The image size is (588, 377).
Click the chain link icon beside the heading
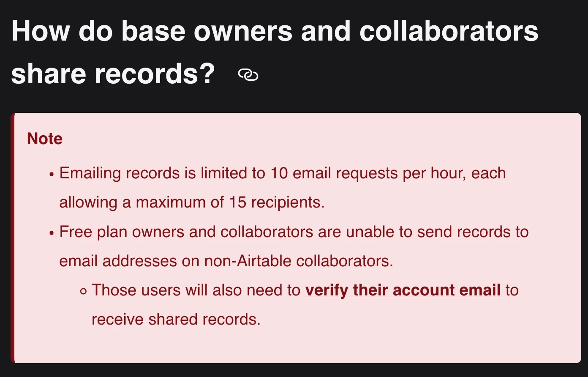point(248,75)
